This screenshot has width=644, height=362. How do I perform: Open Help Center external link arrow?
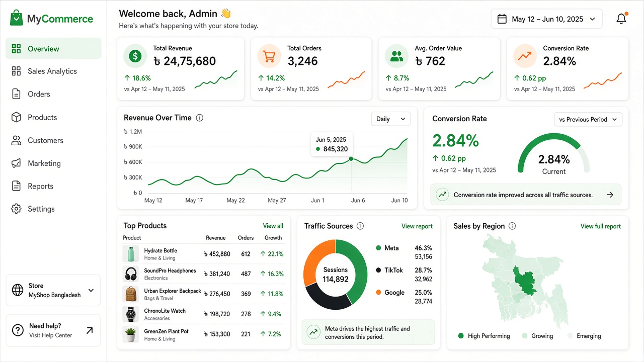pyautogui.click(x=90, y=330)
